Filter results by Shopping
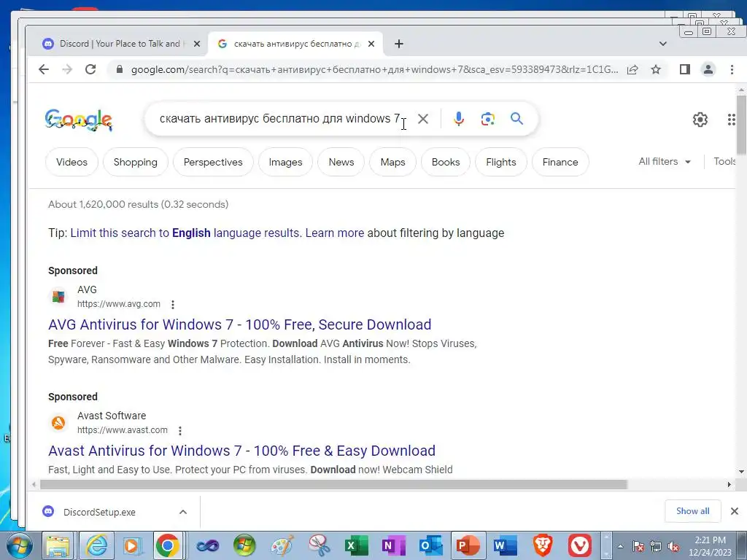This screenshot has height=560, width=747. pyautogui.click(x=135, y=162)
